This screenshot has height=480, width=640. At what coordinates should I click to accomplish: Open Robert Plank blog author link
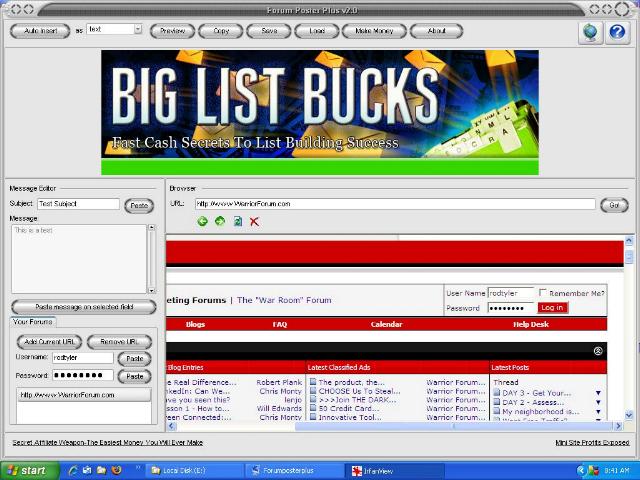pyautogui.click(x=279, y=382)
